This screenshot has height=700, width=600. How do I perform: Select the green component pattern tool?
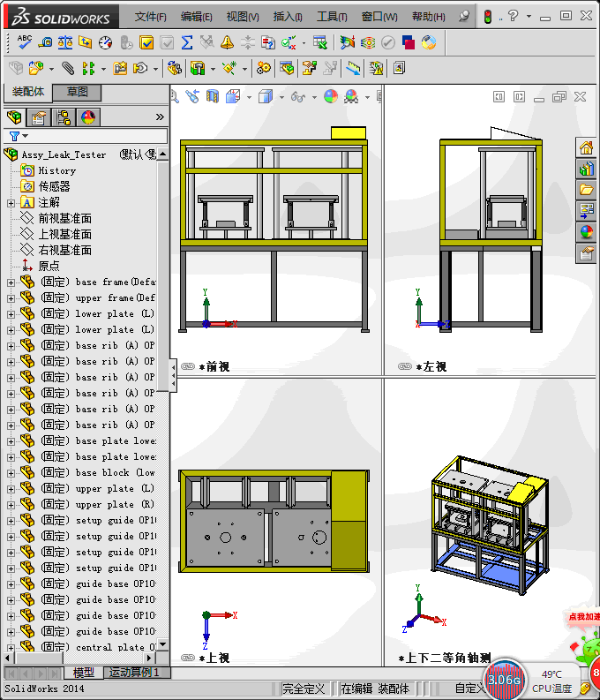[x=88, y=68]
